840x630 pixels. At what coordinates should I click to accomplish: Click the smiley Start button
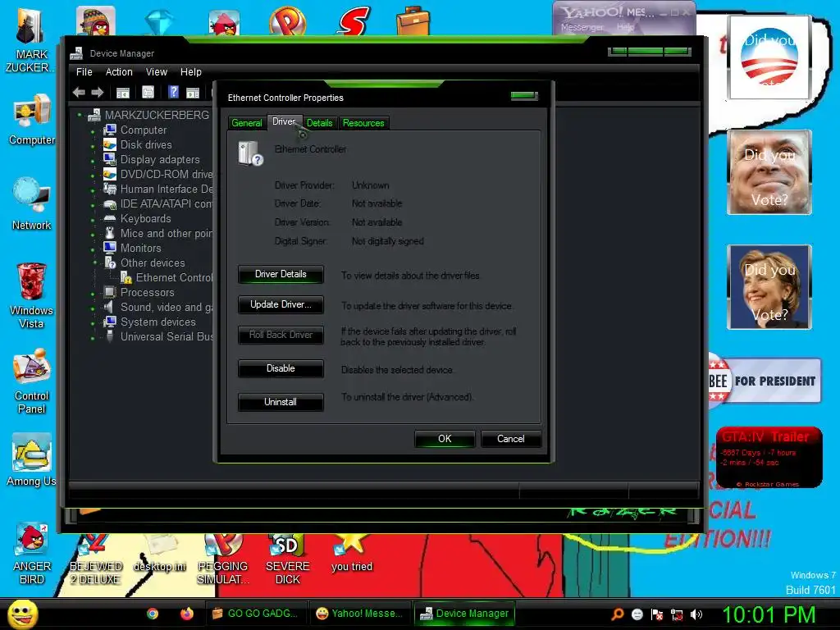tap(22, 614)
